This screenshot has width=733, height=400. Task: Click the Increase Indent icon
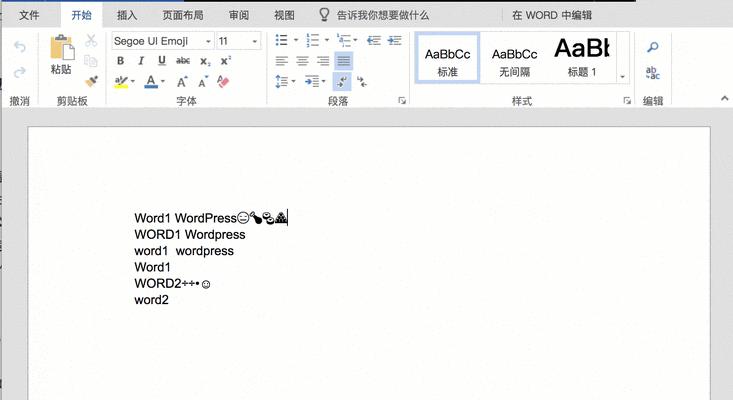(394, 41)
